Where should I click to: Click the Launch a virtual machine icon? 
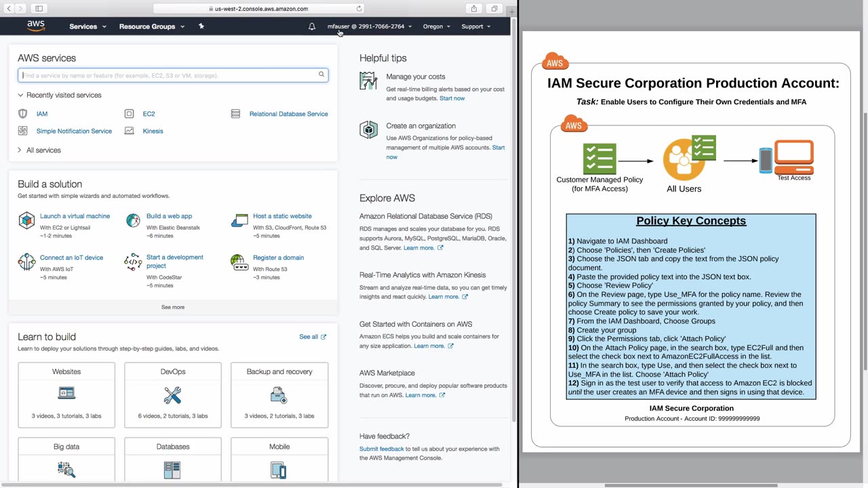pyautogui.click(x=26, y=220)
